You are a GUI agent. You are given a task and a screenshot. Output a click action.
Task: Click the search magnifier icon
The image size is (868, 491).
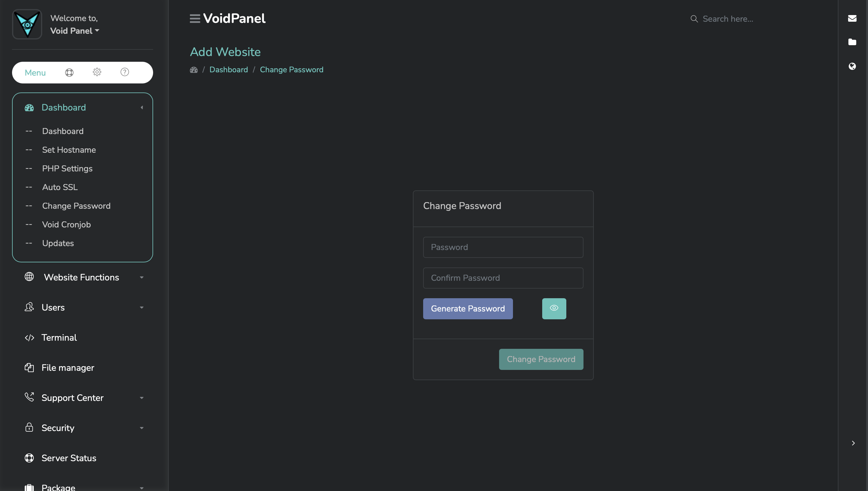pos(694,19)
